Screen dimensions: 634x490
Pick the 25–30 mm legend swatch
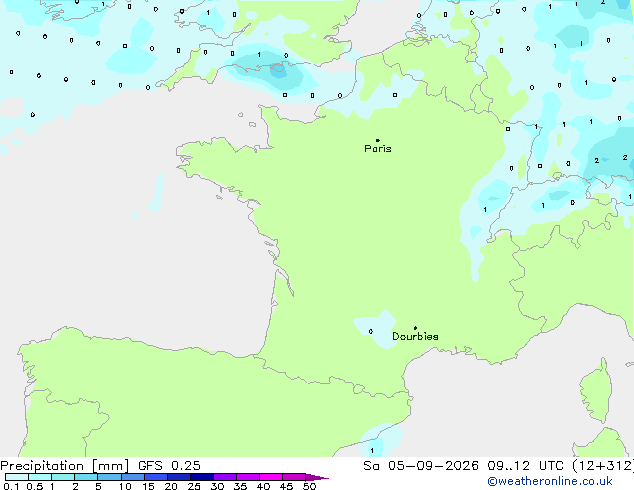tap(201, 477)
